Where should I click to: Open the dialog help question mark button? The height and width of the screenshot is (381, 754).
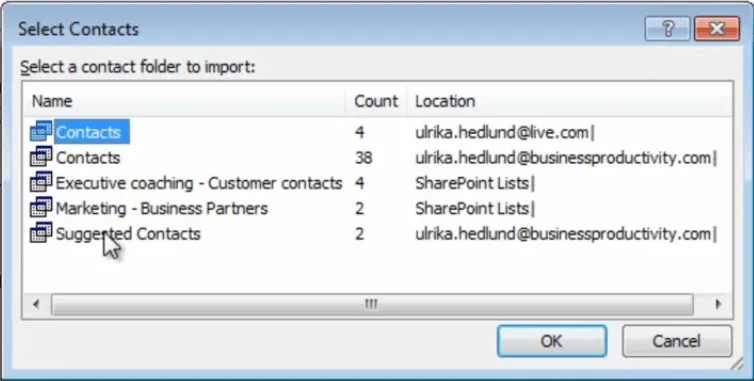(667, 29)
